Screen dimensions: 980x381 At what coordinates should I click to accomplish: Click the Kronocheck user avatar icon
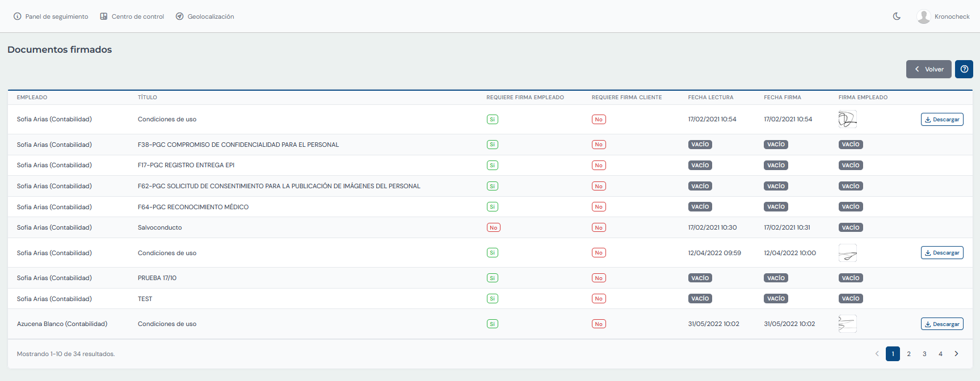coord(923,16)
